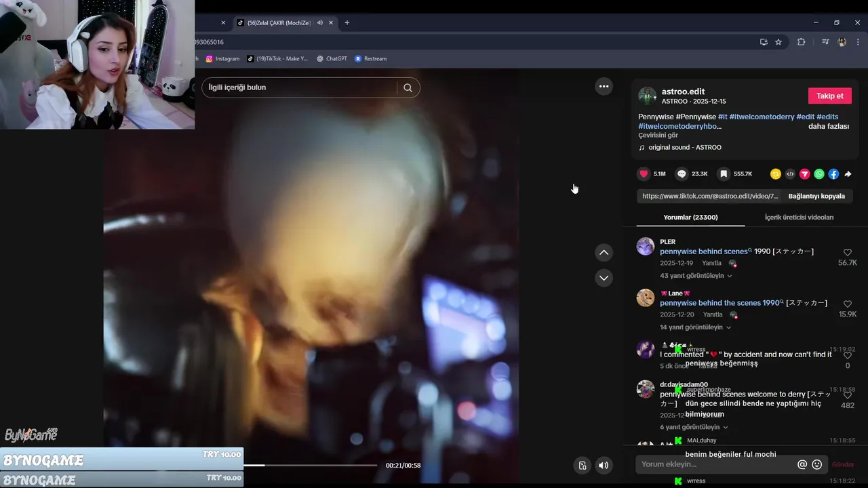The width and height of the screenshot is (868, 488).
Task: Focus the Yorum ekleyin comment field
Action: [716, 464]
